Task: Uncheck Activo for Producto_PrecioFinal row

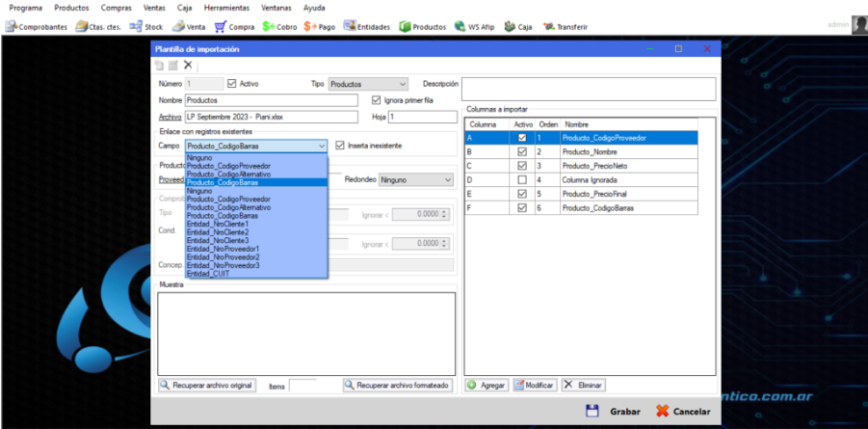Action: click(522, 194)
